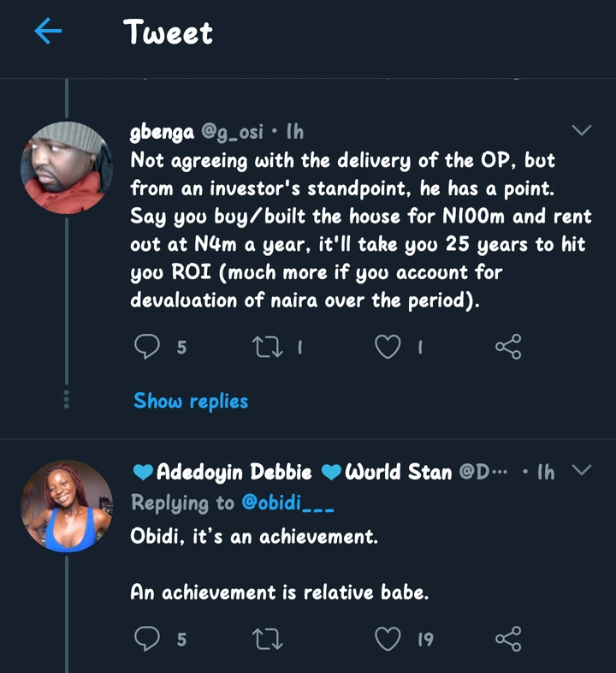Screen dimensions: 616x673
Task: Tap the Tweet header title
Action: 169,33
